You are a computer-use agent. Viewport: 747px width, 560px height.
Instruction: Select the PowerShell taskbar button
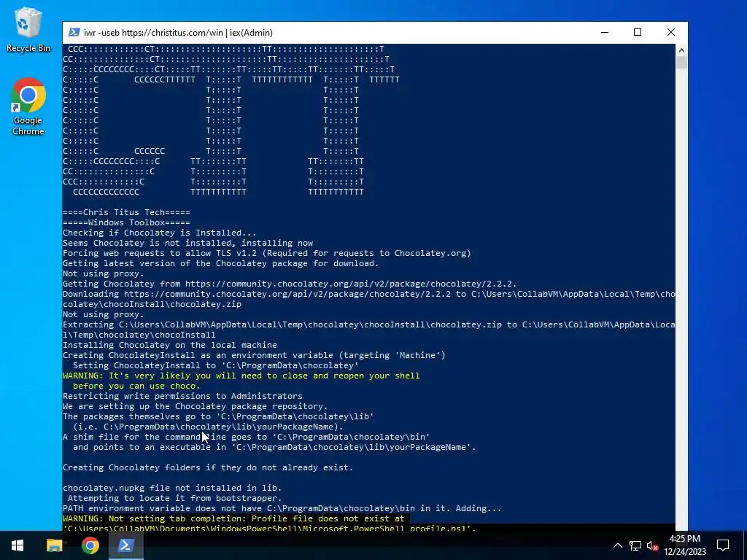125,545
